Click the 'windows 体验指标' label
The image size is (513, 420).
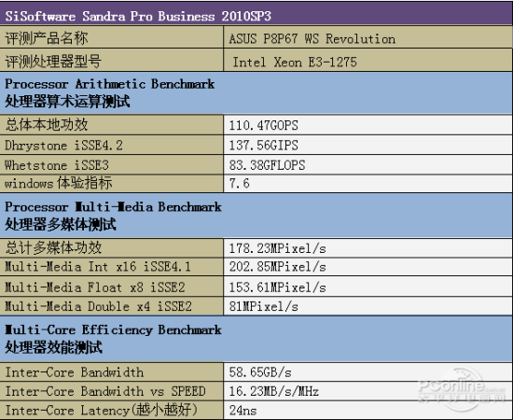(58, 183)
